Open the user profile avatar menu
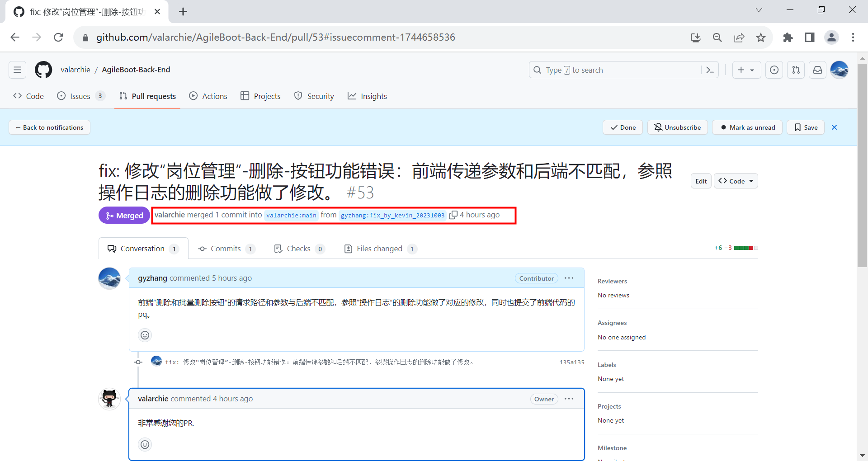868x461 pixels. (x=839, y=70)
